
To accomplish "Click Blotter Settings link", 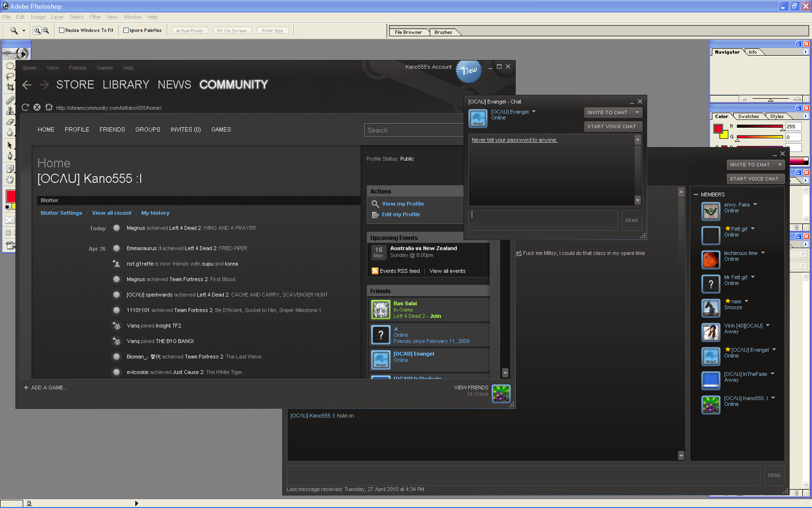I will [x=61, y=213].
